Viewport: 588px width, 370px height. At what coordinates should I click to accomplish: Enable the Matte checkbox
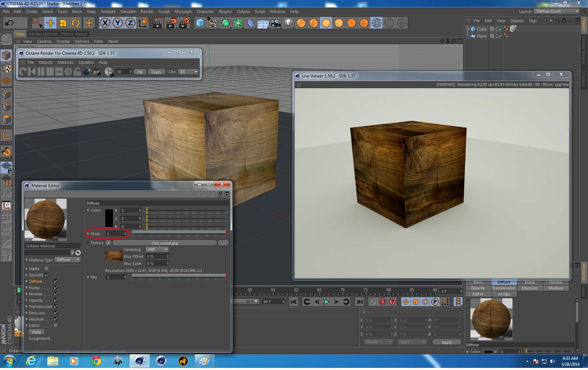point(47,269)
